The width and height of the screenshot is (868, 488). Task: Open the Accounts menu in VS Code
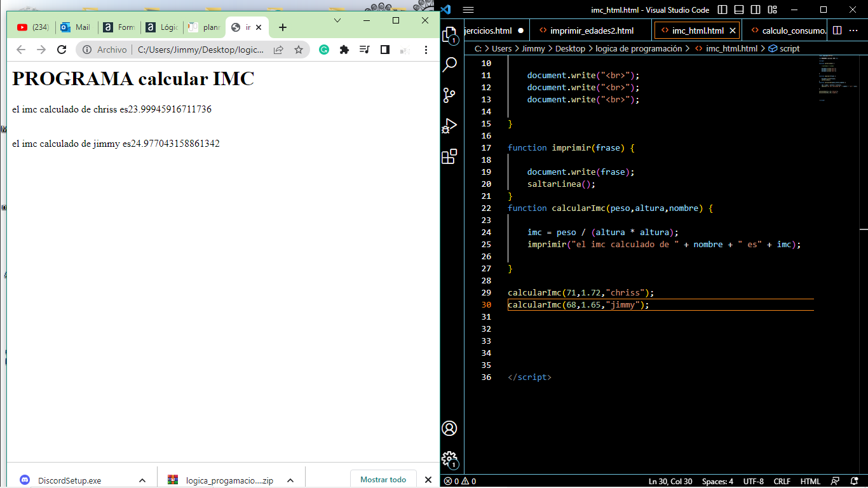[449, 428]
